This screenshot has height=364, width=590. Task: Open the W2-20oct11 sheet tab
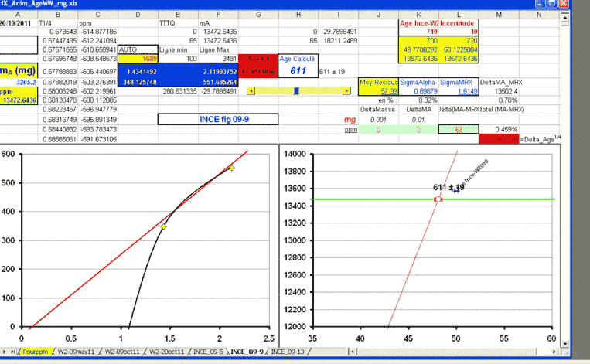[x=167, y=352]
